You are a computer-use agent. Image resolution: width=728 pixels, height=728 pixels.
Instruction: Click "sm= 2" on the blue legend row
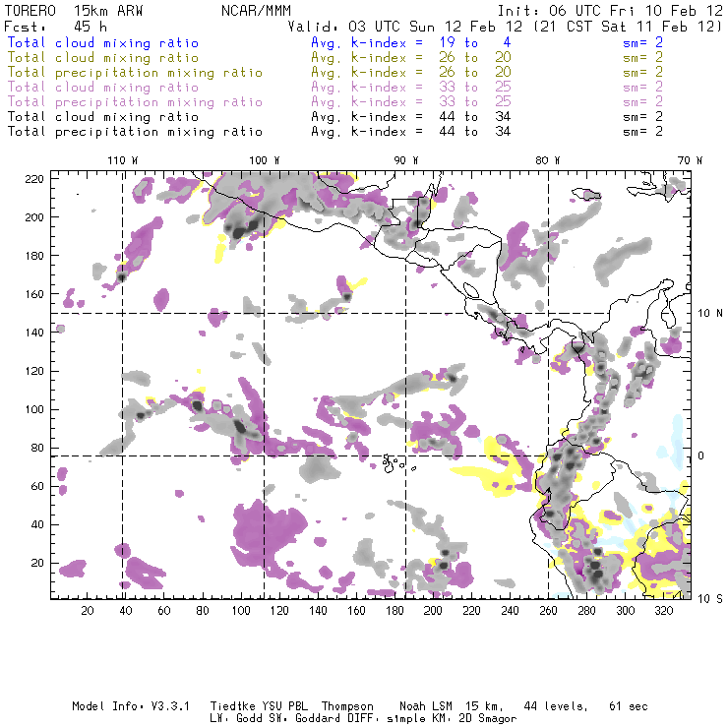[x=643, y=42]
